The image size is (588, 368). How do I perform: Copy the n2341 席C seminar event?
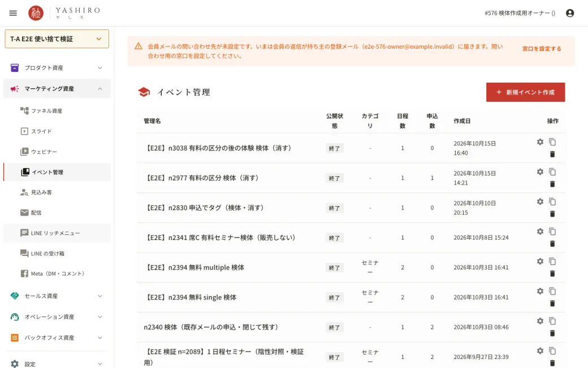[x=552, y=232]
